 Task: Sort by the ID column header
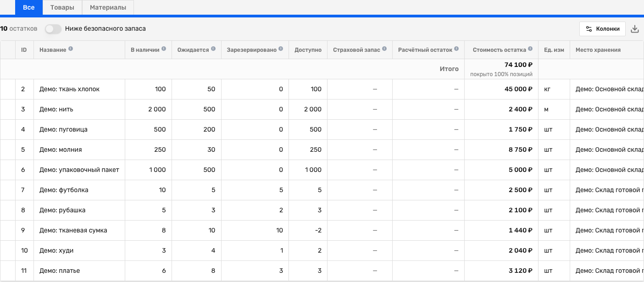click(24, 50)
